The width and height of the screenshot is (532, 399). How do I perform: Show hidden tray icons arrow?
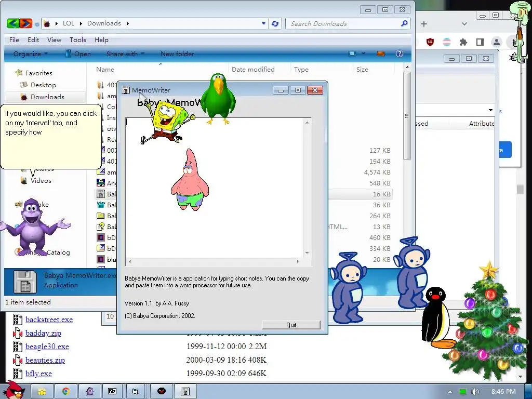(x=450, y=392)
